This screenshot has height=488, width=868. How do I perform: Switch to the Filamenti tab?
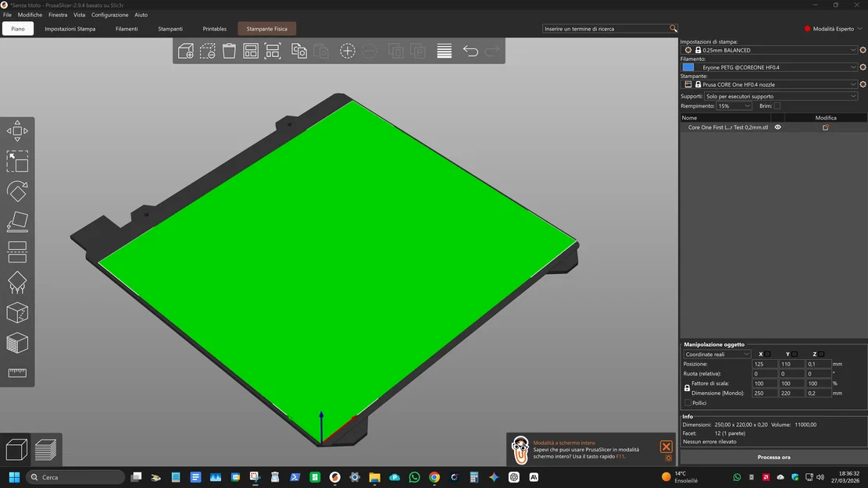point(127,29)
